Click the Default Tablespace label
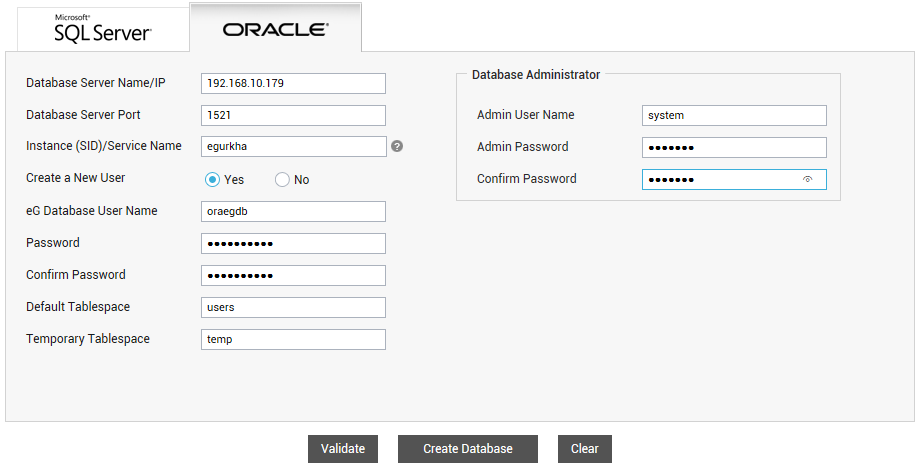This screenshot has height=475, width=920. click(78, 306)
